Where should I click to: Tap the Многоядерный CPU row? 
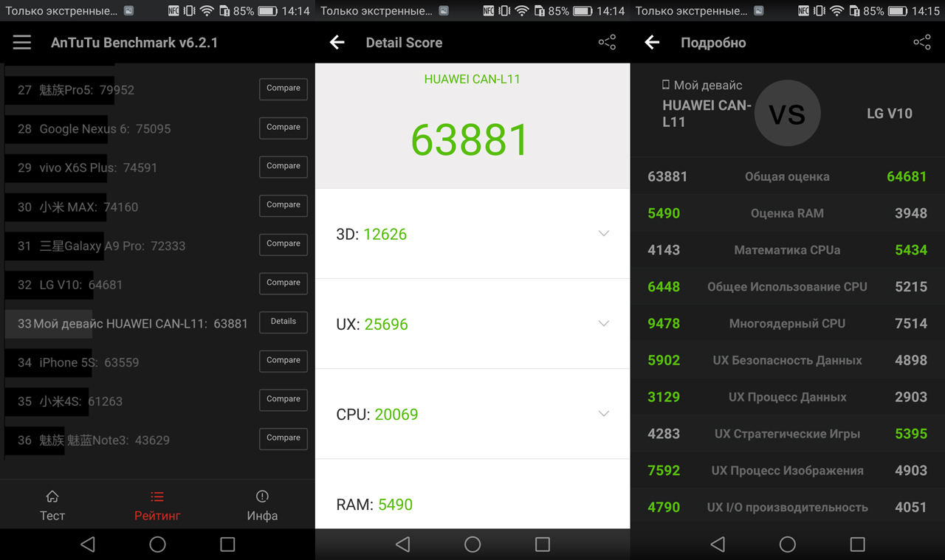pos(788,323)
